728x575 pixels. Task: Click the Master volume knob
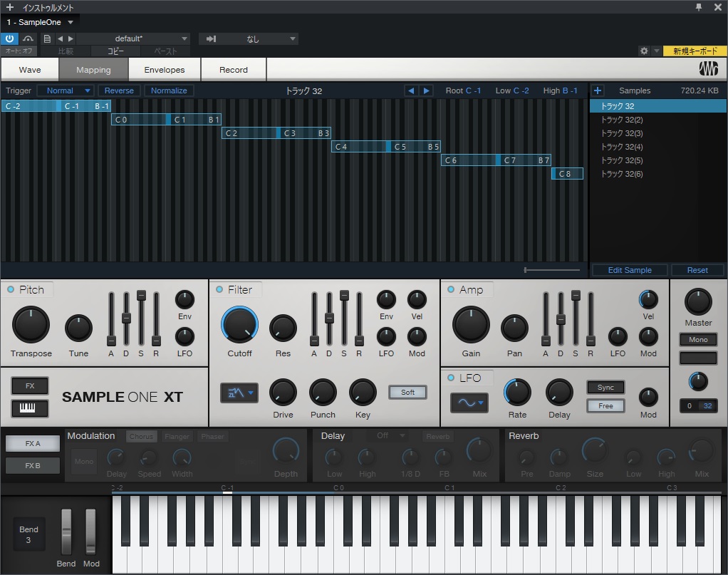698,301
